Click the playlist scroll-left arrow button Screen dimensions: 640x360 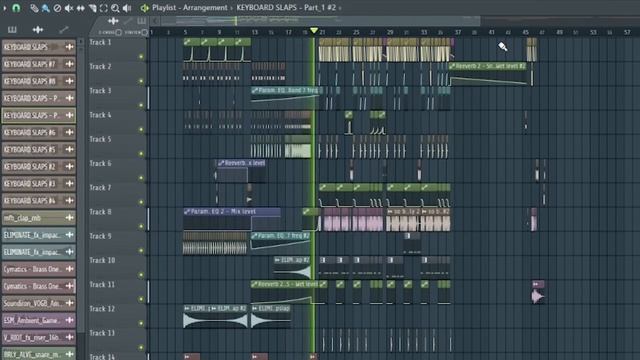pyautogui.click(x=155, y=20)
